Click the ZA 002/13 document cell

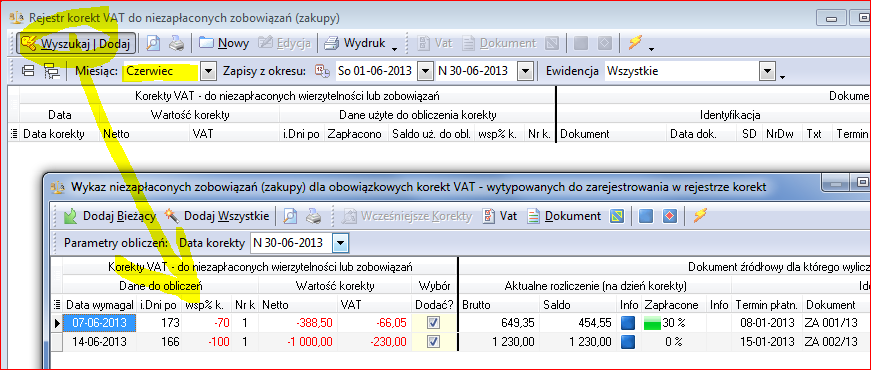(x=837, y=341)
